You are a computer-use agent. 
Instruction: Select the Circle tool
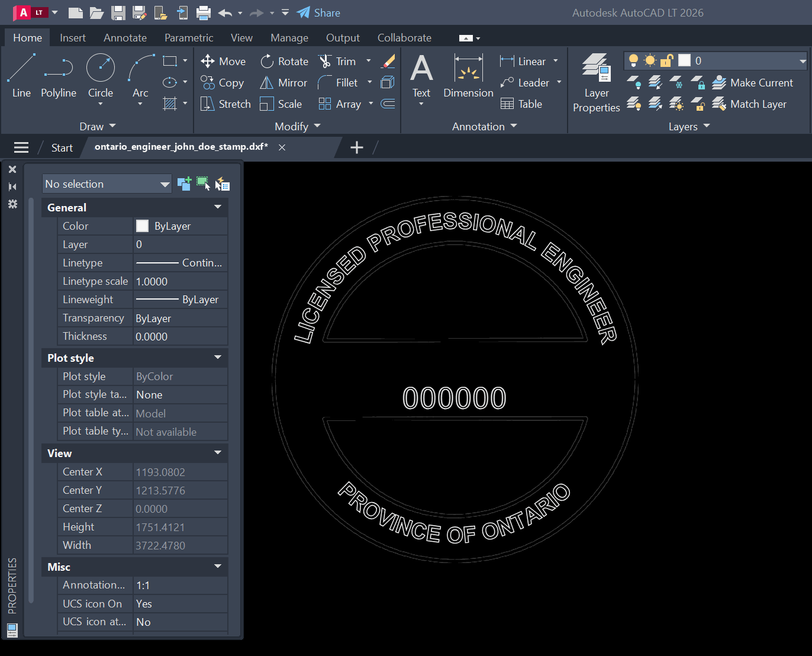[101, 76]
